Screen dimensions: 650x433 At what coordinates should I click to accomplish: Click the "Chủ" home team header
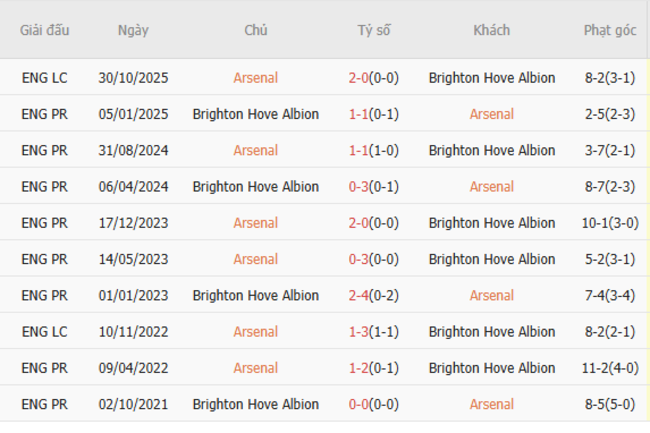click(255, 30)
